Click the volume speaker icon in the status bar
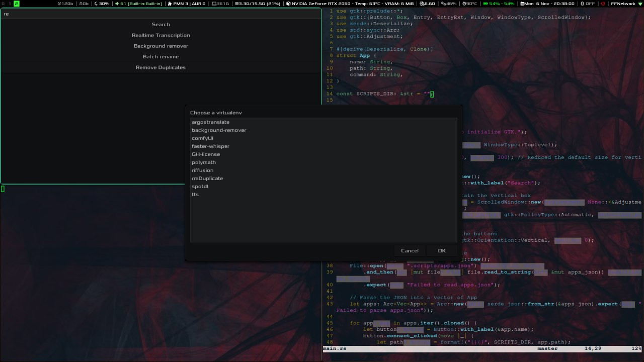The image size is (644, 362). tap(117, 4)
